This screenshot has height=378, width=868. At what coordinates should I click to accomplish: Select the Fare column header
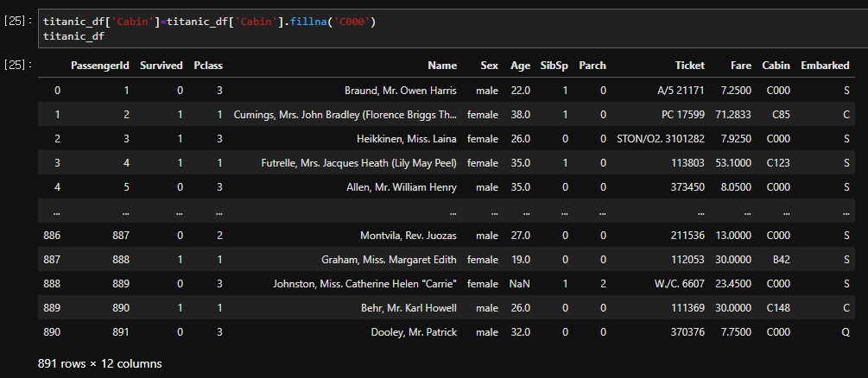coord(740,66)
